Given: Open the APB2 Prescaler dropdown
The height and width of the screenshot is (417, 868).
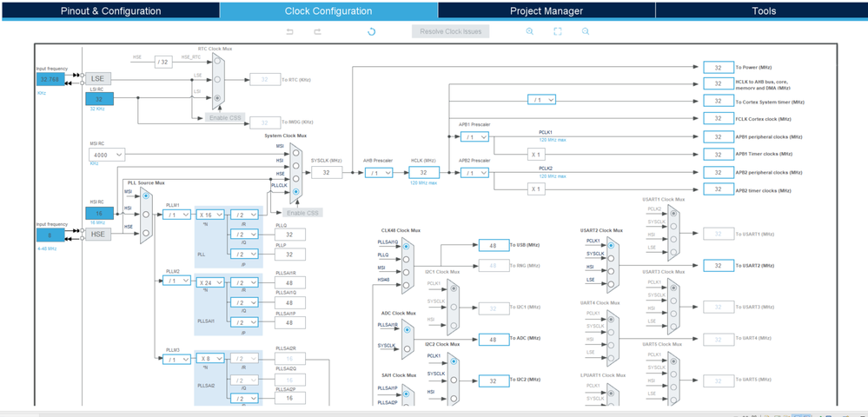Looking at the screenshot, I should pyautogui.click(x=474, y=173).
